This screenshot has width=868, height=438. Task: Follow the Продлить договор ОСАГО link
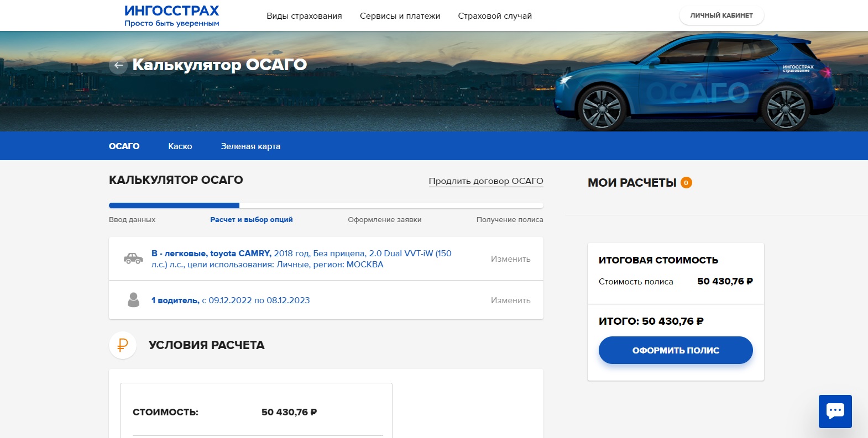click(x=486, y=181)
